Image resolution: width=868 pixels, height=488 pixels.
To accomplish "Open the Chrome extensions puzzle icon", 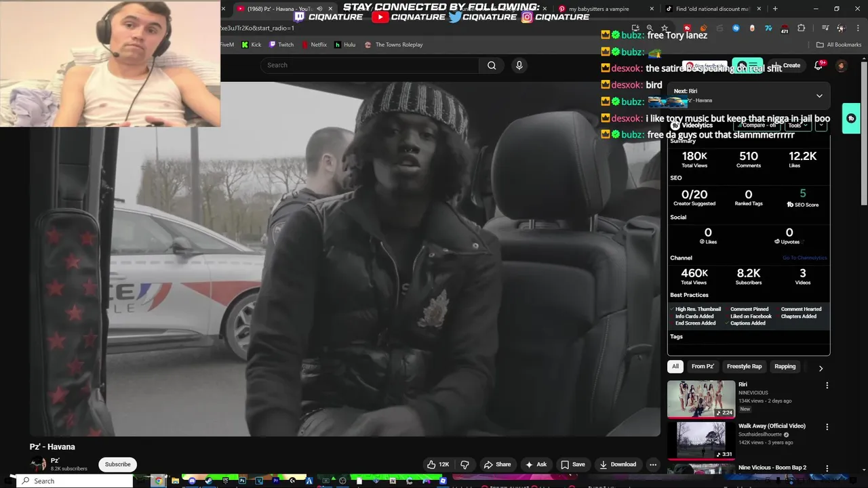I will pos(802,28).
